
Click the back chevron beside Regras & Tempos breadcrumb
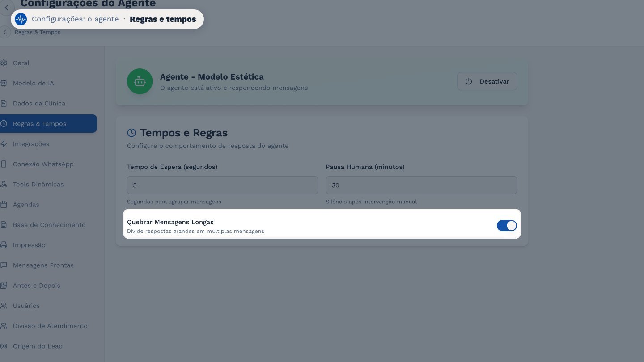[x=4, y=32]
